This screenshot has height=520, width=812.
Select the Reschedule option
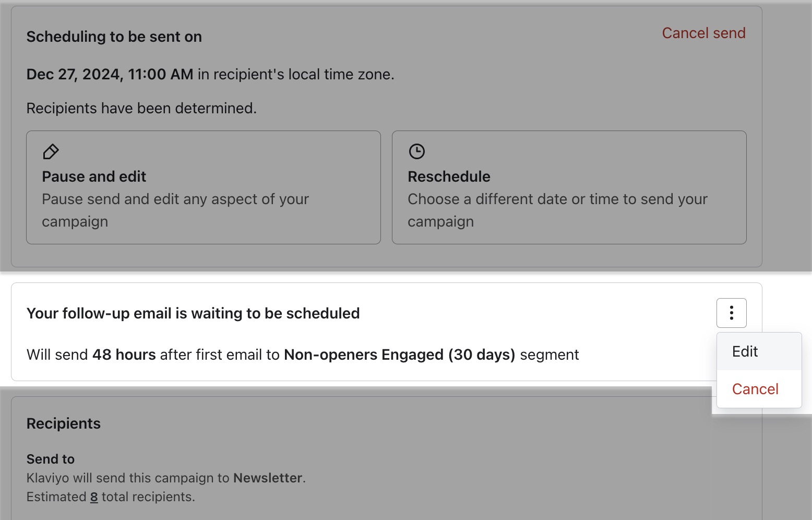coord(569,187)
